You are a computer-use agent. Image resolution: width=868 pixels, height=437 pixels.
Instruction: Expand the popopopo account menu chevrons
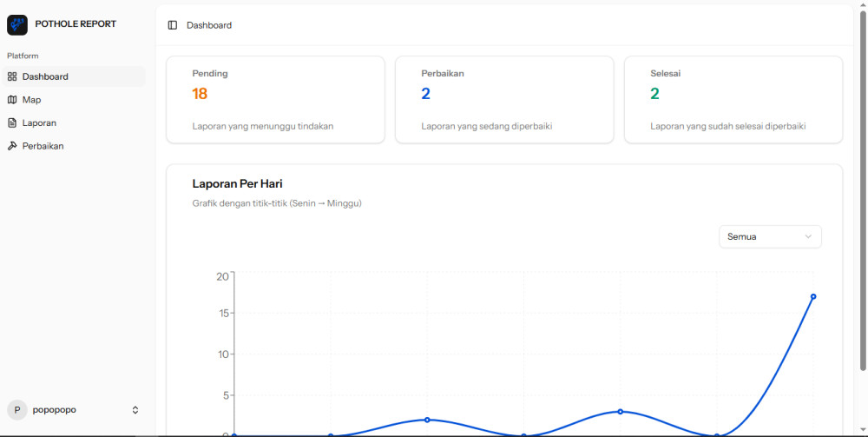[135, 410]
